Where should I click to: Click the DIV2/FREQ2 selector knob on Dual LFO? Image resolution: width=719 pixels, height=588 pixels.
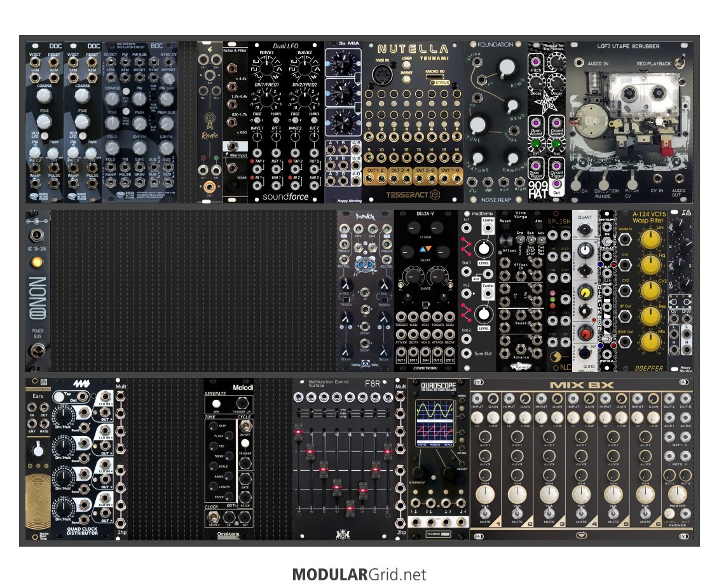click(305, 100)
